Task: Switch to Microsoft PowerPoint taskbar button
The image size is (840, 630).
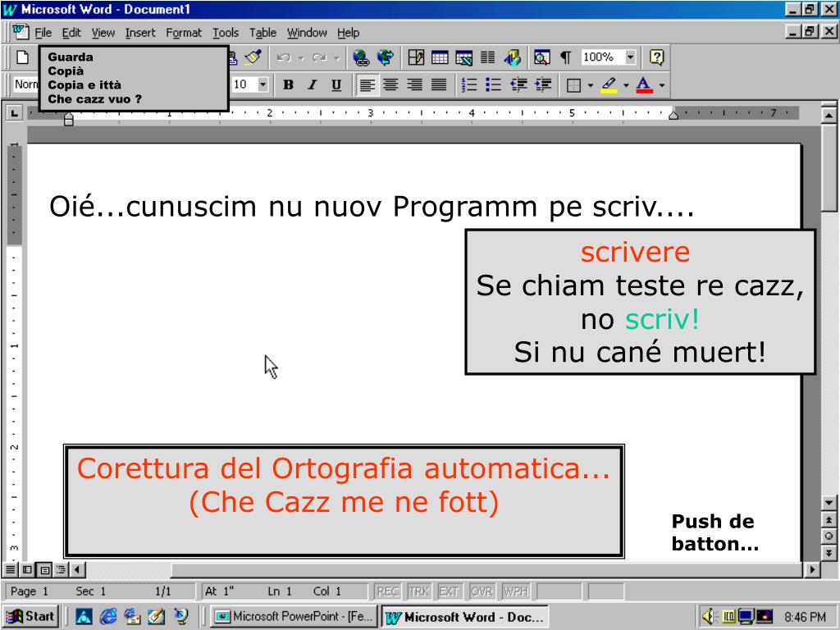Action: point(294,617)
